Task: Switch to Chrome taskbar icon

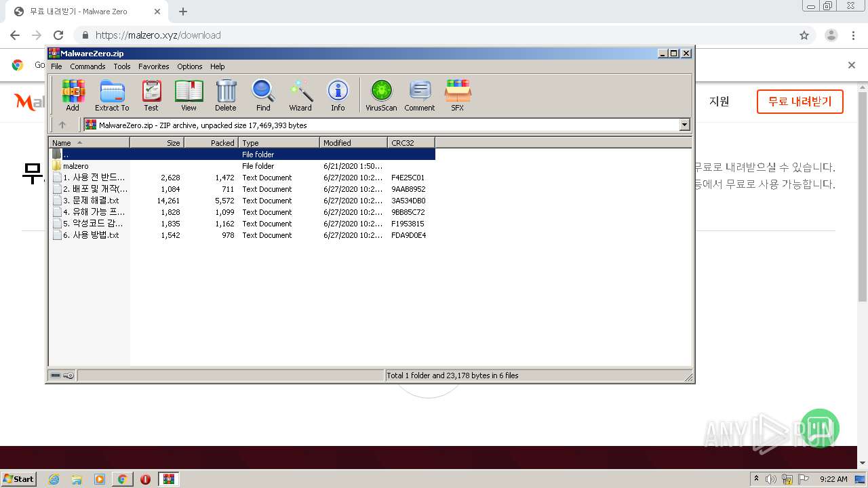Action: pos(123,479)
